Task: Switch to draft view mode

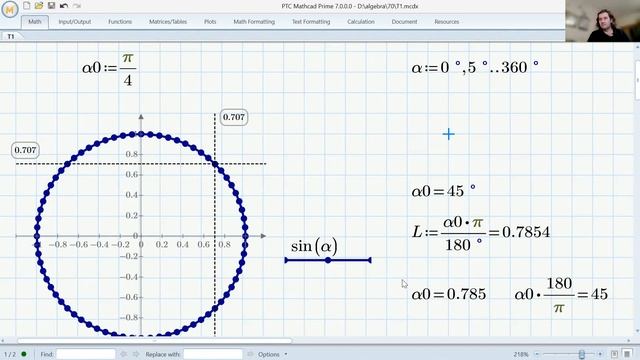Action: [x=627, y=354]
